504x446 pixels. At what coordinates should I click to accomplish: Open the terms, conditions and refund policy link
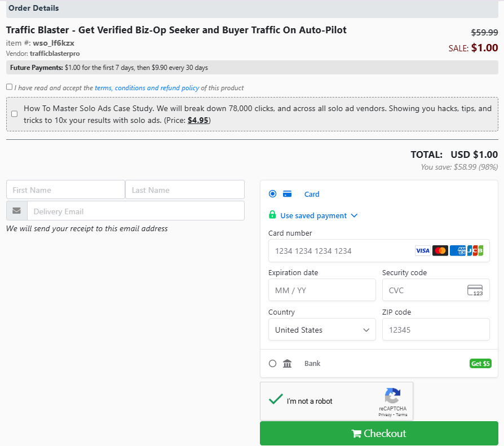[x=147, y=88]
